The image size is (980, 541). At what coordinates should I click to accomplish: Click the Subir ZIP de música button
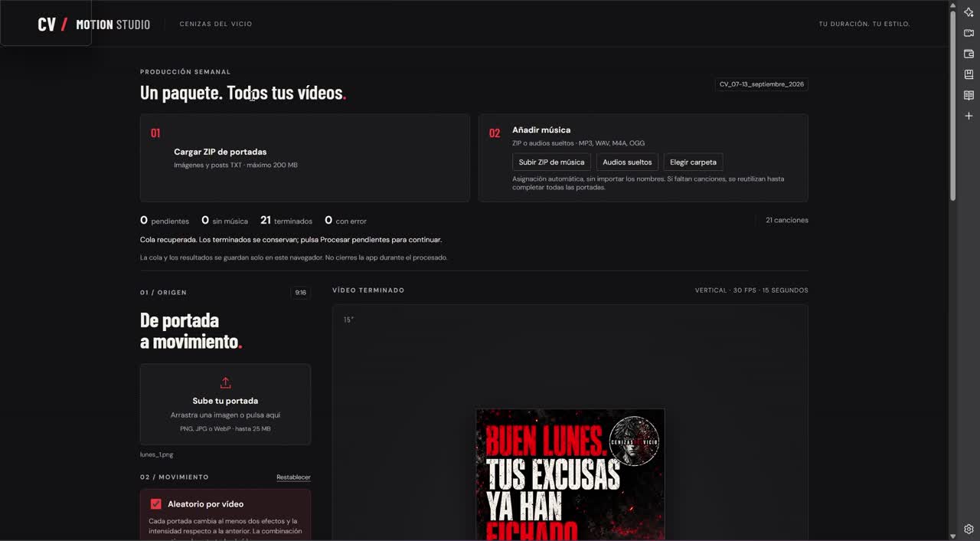tap(551, 162)
